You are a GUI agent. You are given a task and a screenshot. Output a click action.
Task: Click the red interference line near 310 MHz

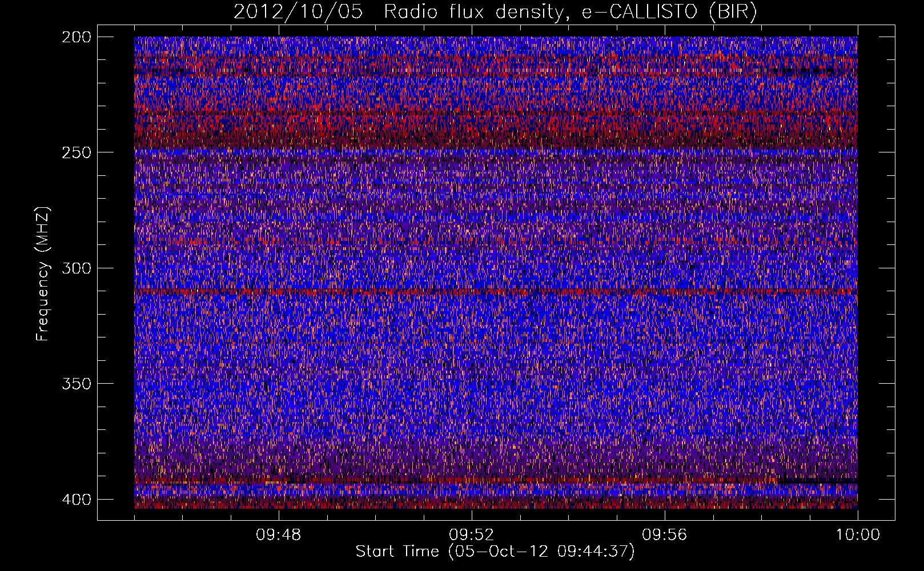[x=496, y=292]
